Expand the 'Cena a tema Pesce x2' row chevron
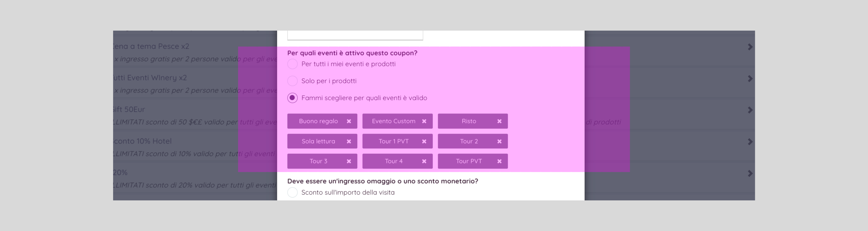The width and height of the screenshot is (868, 231). [750, 47]
